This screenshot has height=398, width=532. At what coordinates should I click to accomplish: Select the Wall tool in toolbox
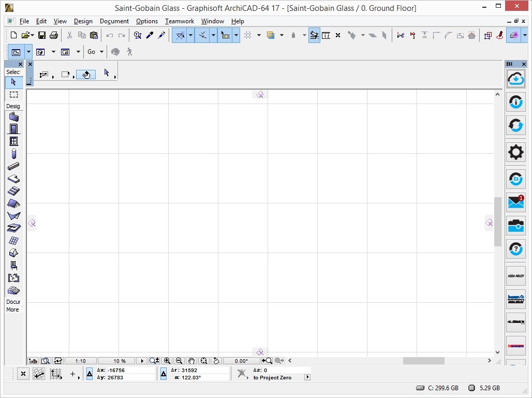point(13,117)
